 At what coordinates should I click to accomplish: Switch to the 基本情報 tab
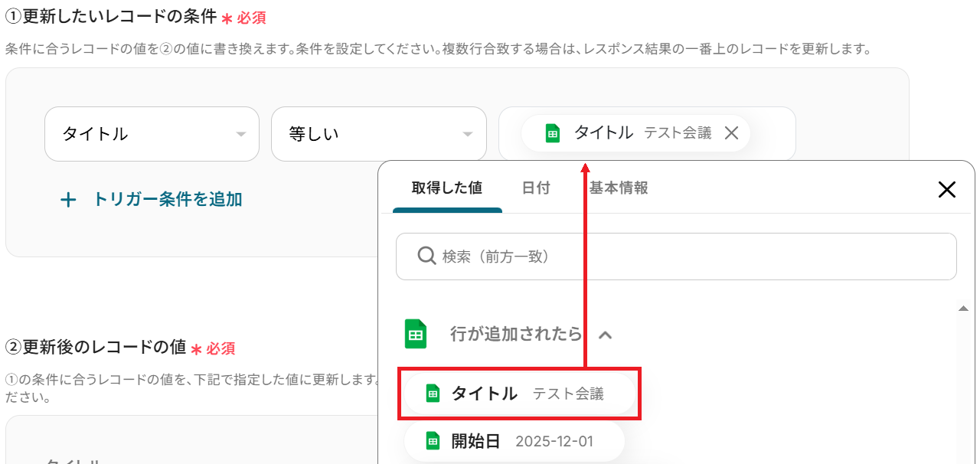(x=619, y=188)
